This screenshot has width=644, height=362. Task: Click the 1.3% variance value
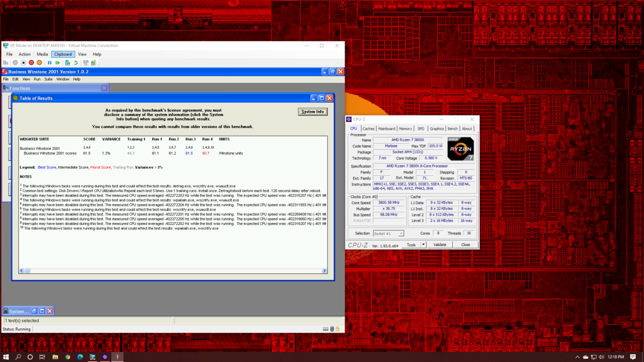click(106, 153)
